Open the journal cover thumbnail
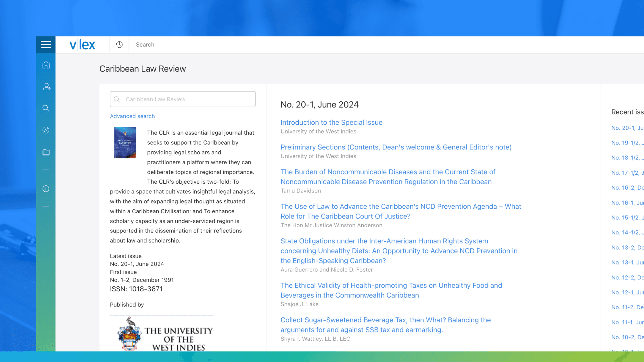Viewport: 644px width, 362px height. 125,143
